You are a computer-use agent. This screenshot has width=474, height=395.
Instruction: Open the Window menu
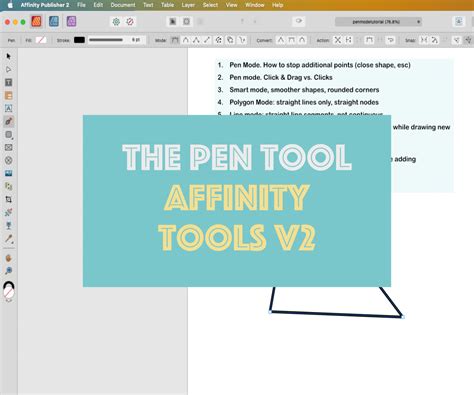(255, 5)
